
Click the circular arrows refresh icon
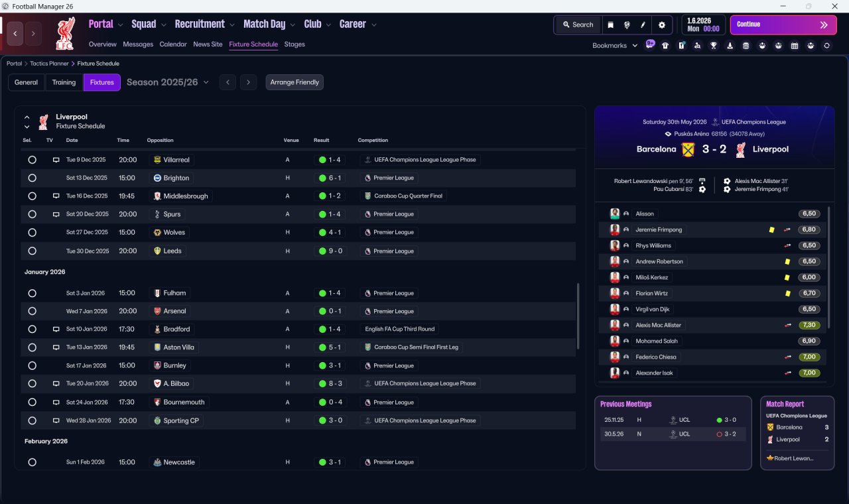[826, 46]
